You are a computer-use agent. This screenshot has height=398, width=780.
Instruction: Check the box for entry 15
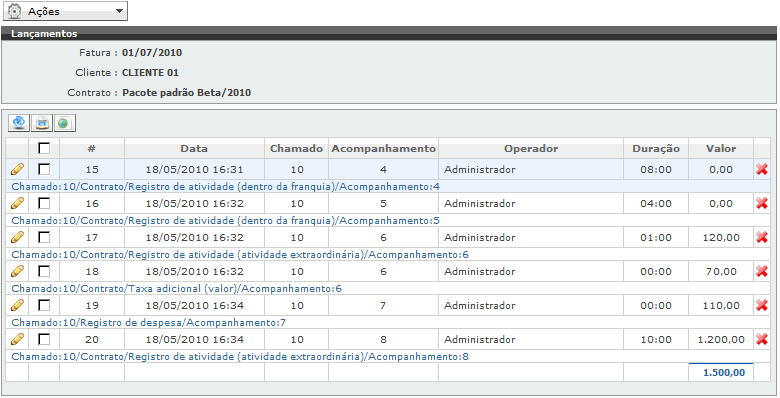[x=44, y=169]
